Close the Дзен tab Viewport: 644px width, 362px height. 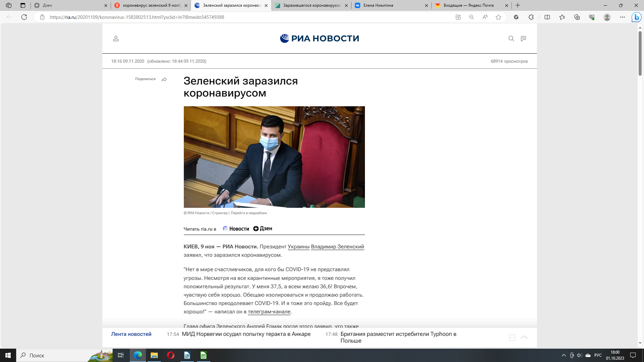pos(106,5)
